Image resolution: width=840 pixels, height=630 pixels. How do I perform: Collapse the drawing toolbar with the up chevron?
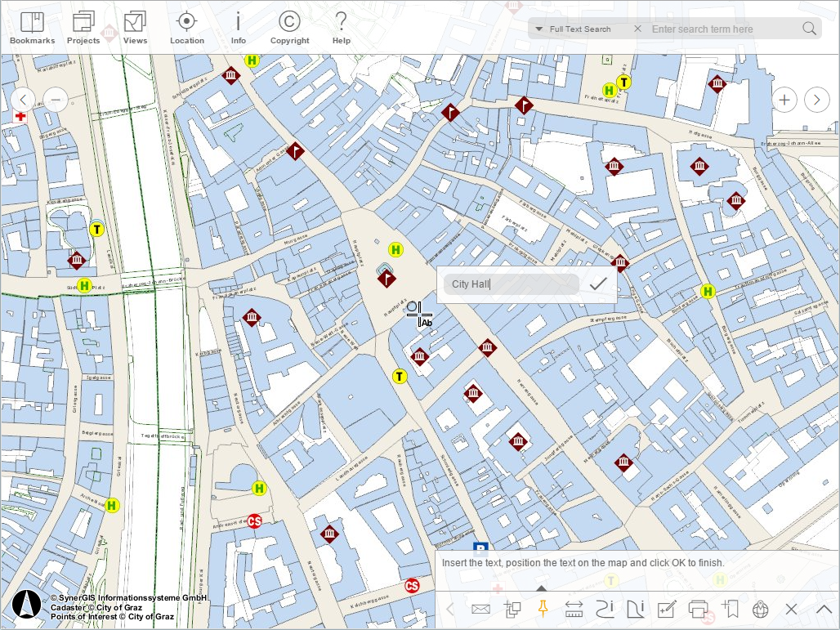[823, 609]
